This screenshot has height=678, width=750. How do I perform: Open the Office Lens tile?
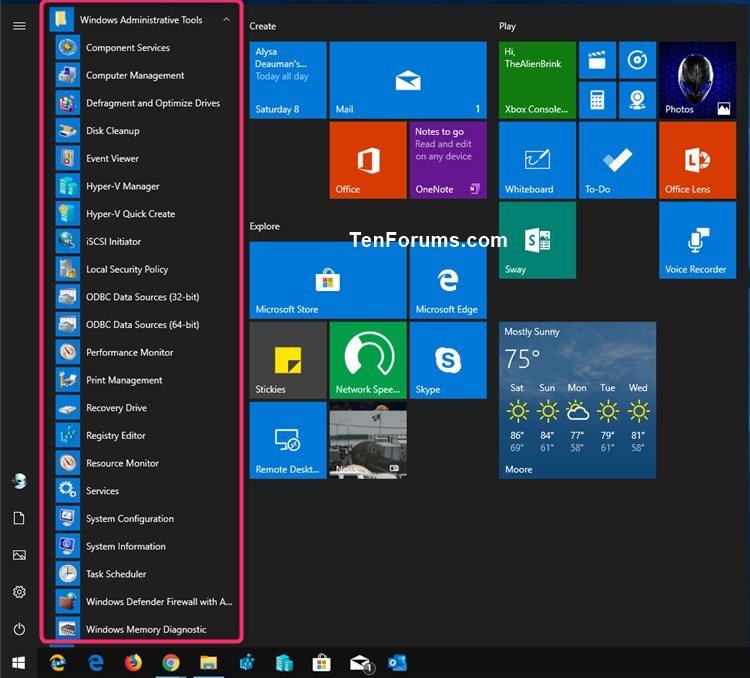point(697,160)
